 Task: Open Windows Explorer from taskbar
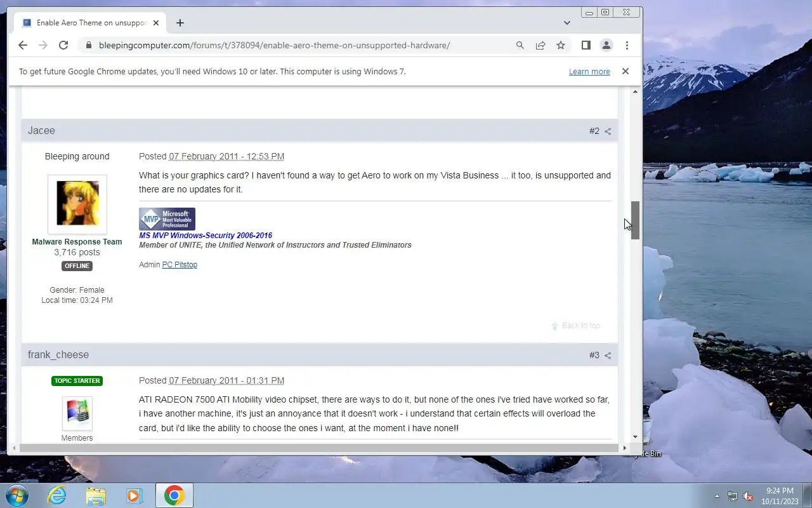pyautogui.click(x=96, y=495)
